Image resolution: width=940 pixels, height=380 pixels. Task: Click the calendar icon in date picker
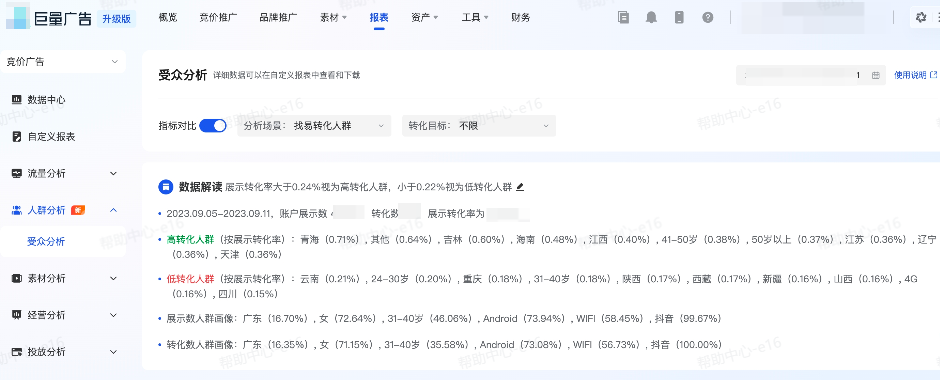tap(875, 75)
